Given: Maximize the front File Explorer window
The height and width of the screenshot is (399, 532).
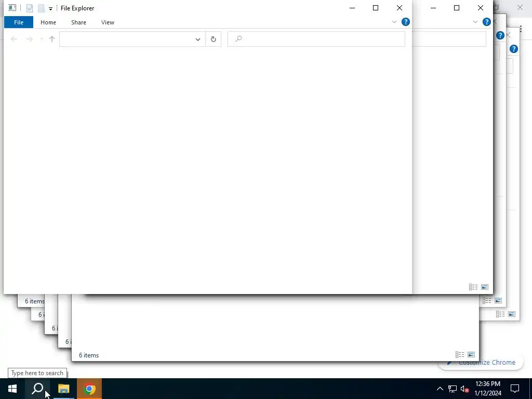Looking at the screenshot, I should (376, 8).
